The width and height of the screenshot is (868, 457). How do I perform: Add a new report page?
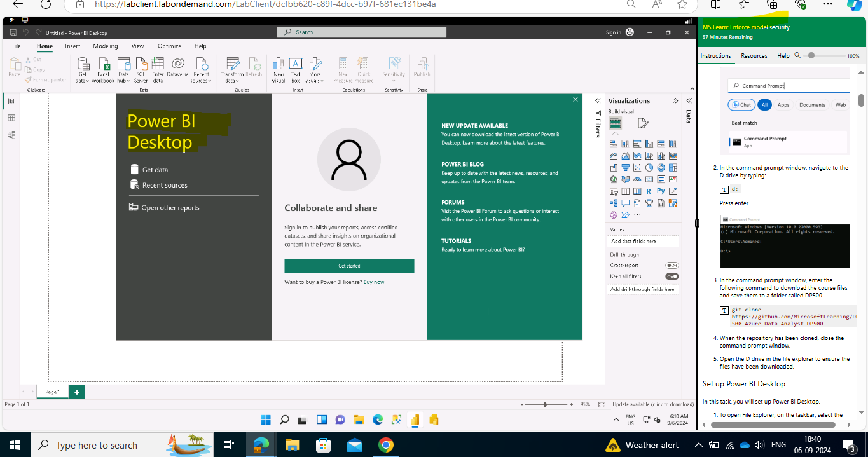coord(77,392)
